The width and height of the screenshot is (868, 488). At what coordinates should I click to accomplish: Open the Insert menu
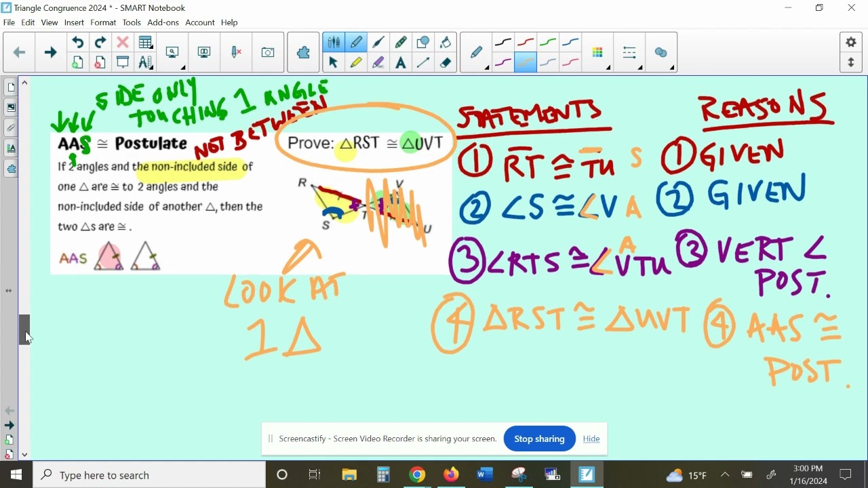tap(74, 22)
